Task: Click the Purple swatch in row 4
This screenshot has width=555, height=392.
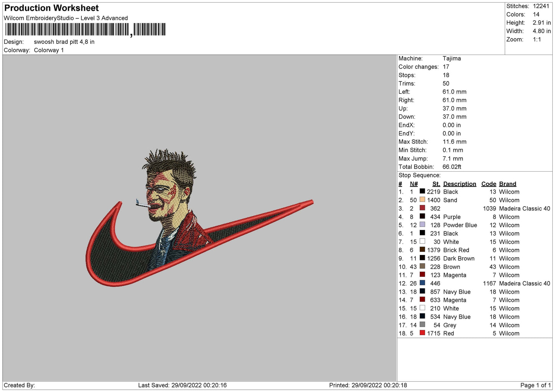Action: pos(422,216)
